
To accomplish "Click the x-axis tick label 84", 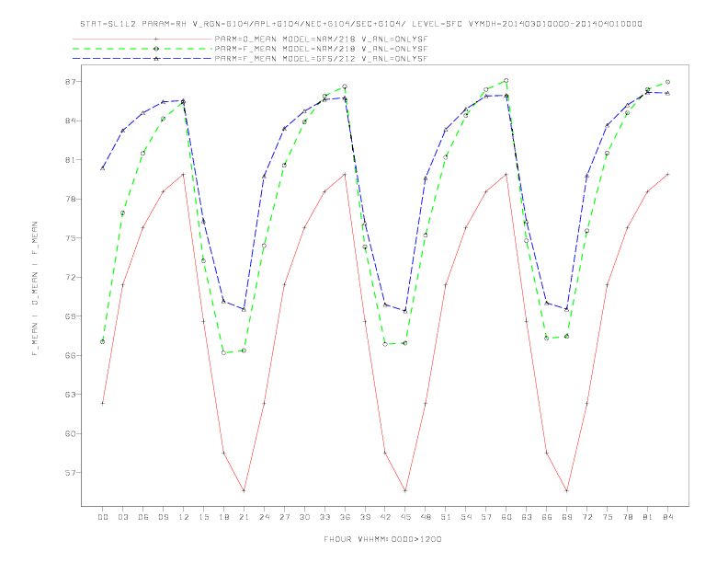I will pos(668,517).
